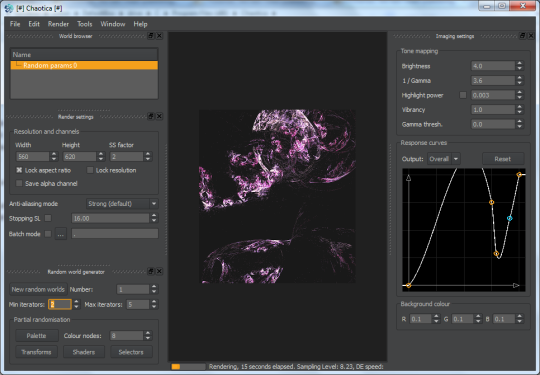Adjust the SS factor stepper arrows
Viewport: 540px width, 375px height.
[x=148, y=157]
